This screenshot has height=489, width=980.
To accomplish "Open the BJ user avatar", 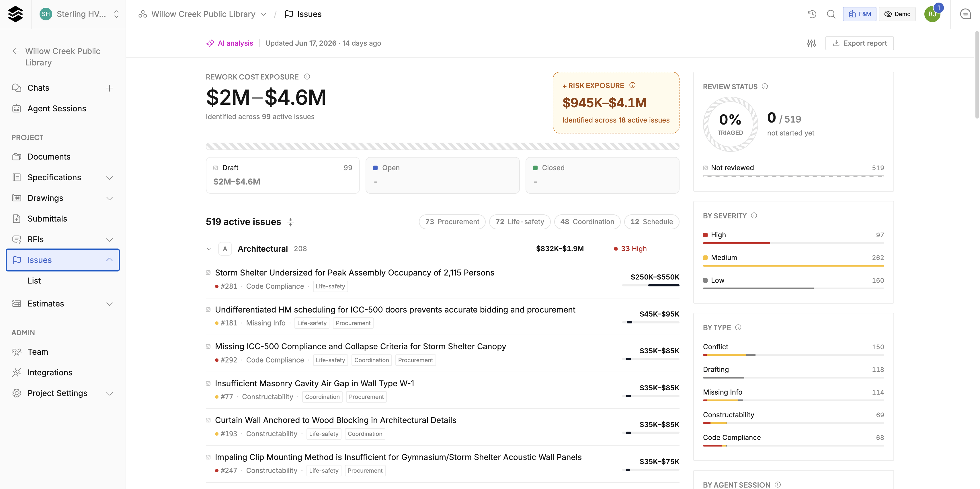I will pyautogui.click(x=932, y=14).
